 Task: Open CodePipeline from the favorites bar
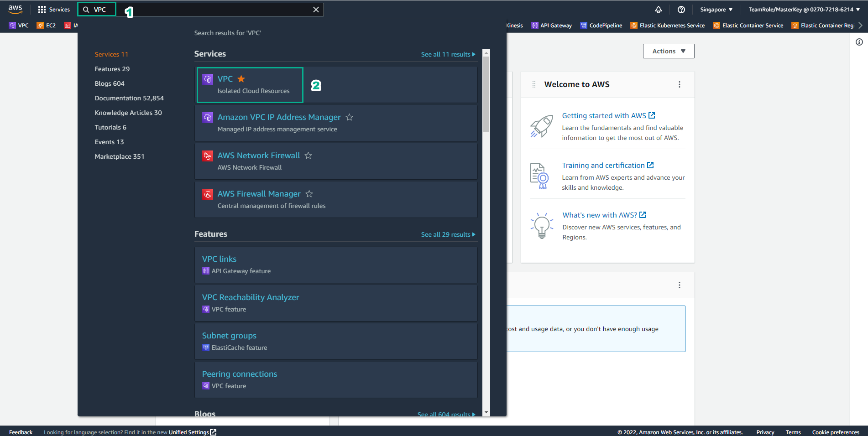pos(601,25)
